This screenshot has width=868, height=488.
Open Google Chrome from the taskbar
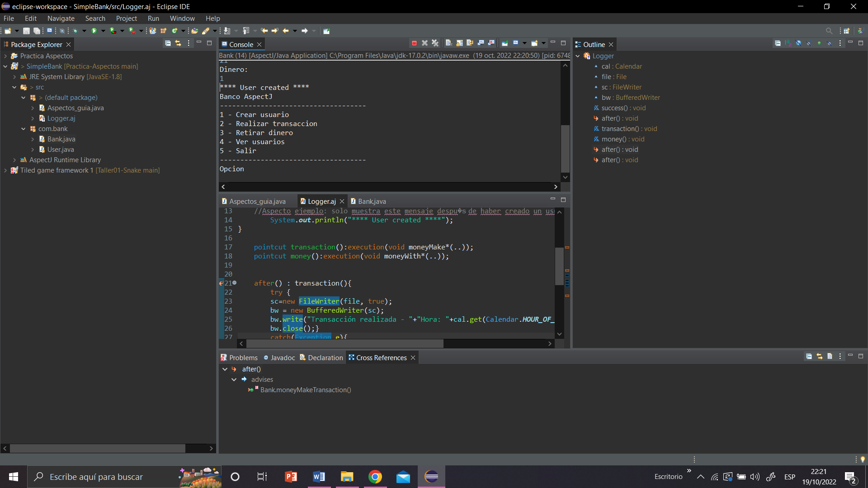375,476
